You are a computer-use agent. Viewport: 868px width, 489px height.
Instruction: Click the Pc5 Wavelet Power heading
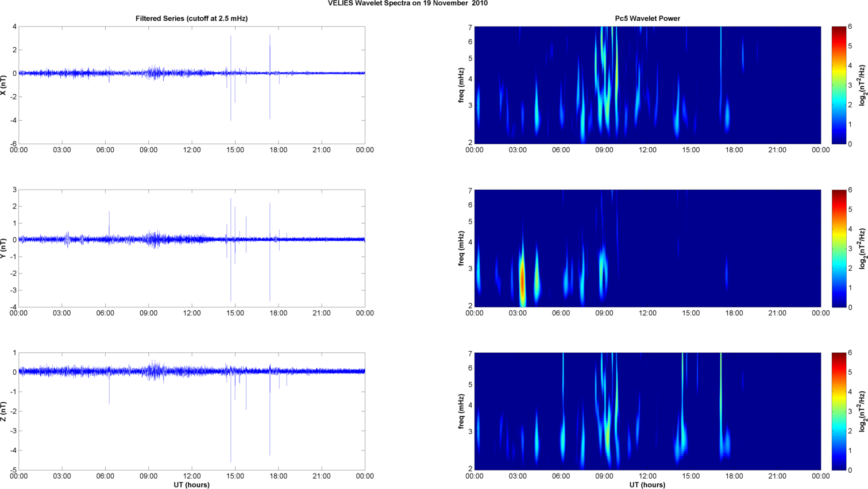coord(647,18)
